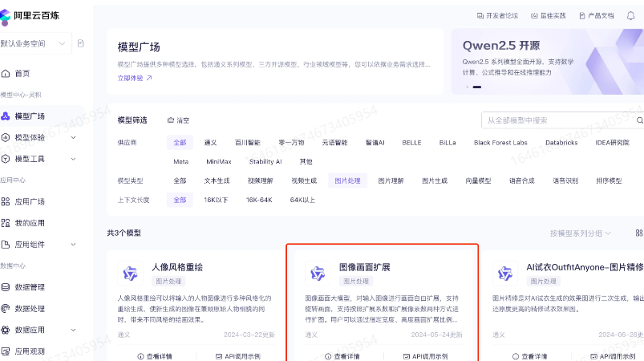Click the 从全部模型中搜索 search field

click(562, 120)
